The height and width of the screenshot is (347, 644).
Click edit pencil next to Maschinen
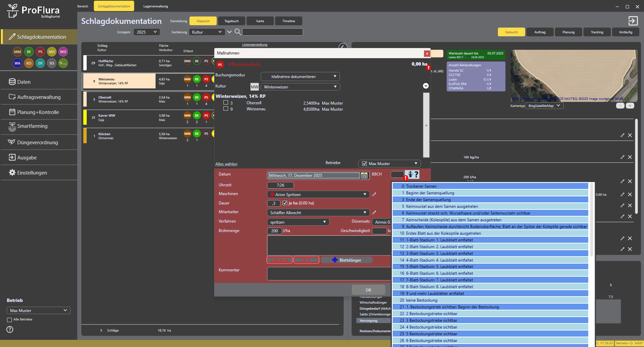pos(374,194)
